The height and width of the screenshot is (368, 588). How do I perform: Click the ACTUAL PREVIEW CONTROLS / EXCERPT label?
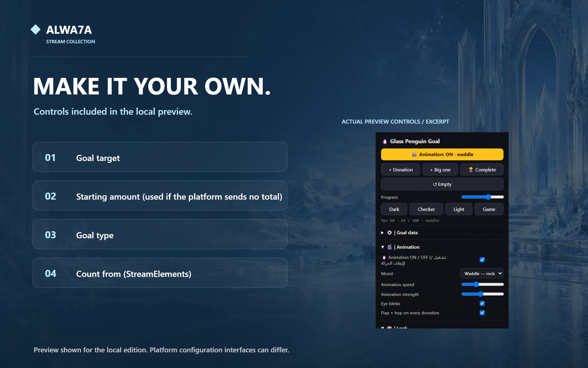(395, 122)
